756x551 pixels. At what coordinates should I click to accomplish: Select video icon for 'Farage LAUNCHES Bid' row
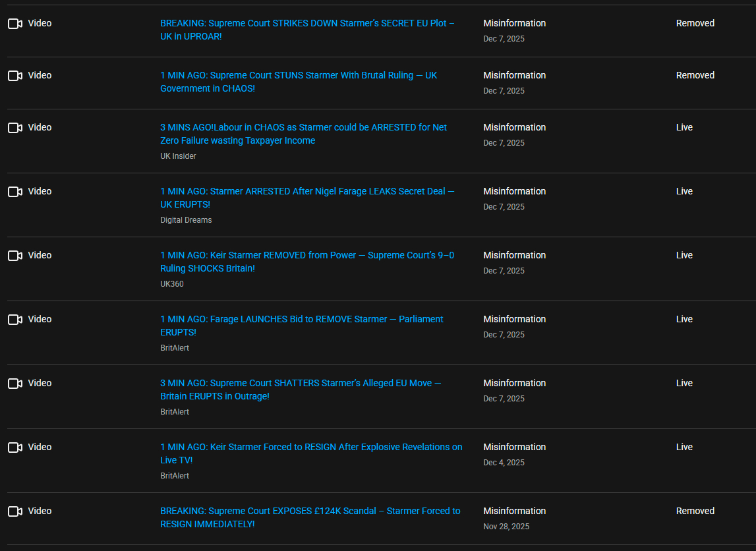point(15,320)
